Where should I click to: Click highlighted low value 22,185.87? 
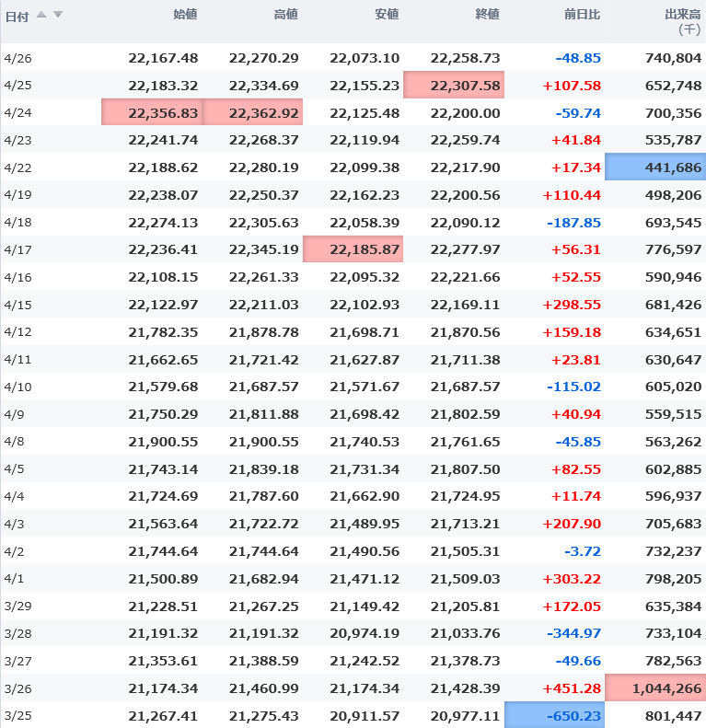point(353,248)
